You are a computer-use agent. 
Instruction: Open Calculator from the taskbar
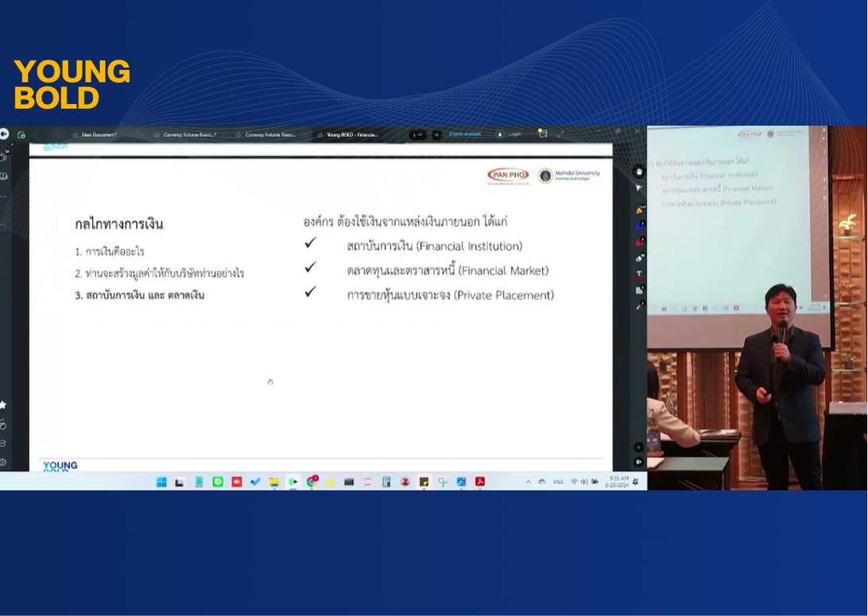pos(386,482)
